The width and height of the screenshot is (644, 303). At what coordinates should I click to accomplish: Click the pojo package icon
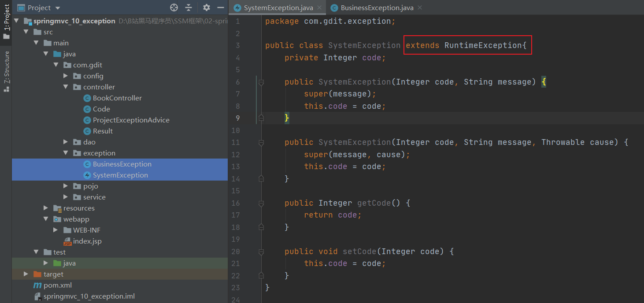click(x=77, y=186)
